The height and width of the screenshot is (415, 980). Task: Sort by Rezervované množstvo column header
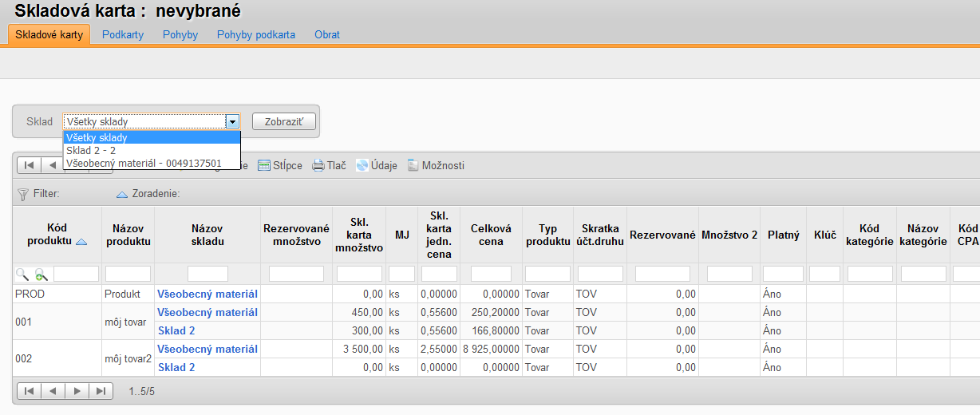point(296,235)
